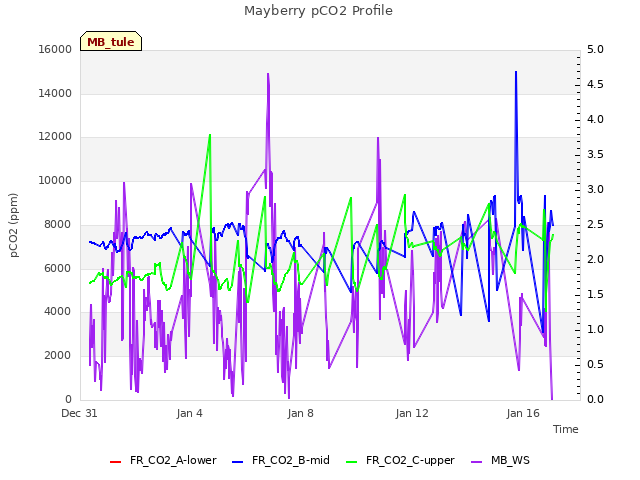
Task: Click the 2.5 right axis value
Action: click(x=595, y=224)
